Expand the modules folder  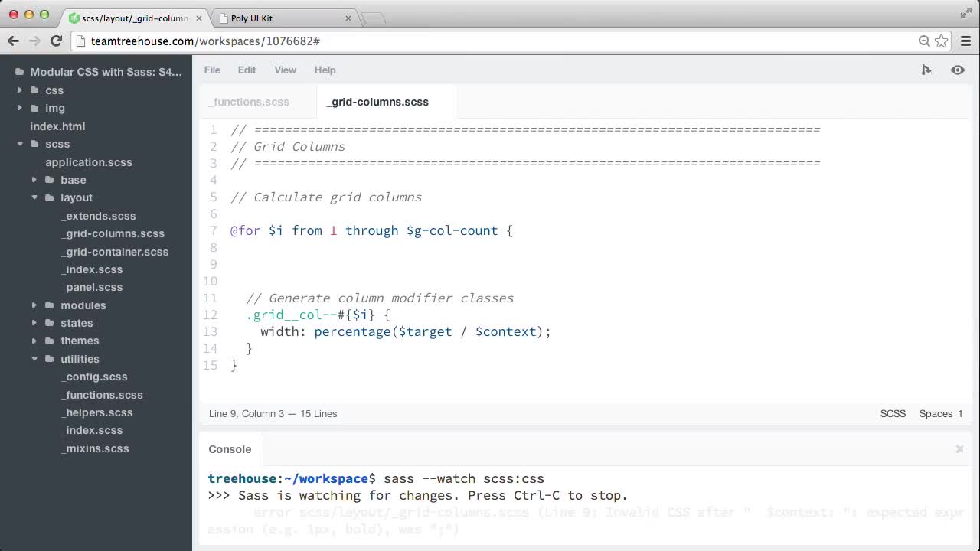34,305
